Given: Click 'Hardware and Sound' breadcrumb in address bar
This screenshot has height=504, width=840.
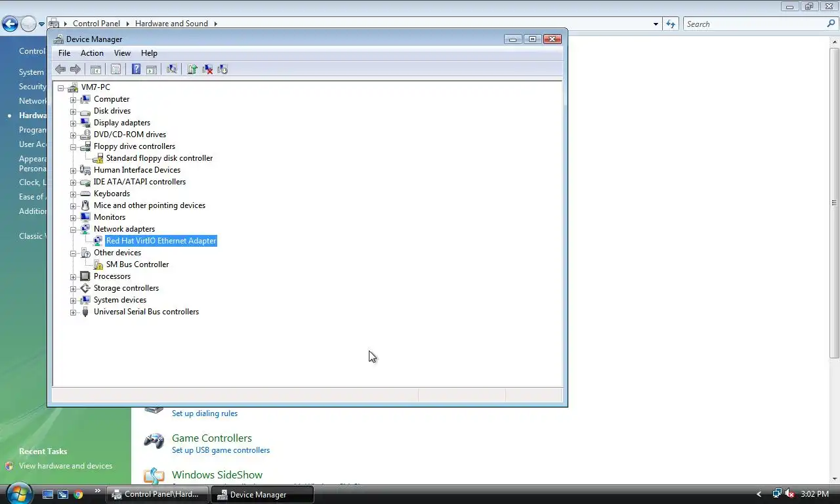Looking at the screenshot, I should [x=171, y=24].
